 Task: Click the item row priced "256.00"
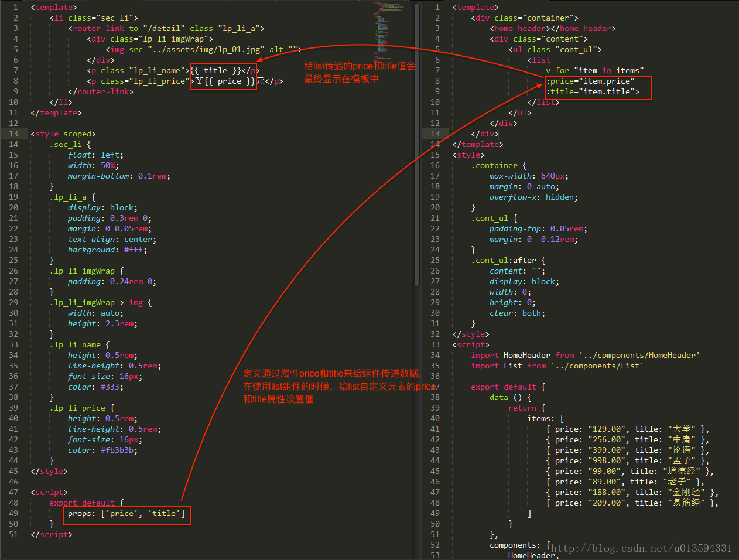[x=628, y=439]
